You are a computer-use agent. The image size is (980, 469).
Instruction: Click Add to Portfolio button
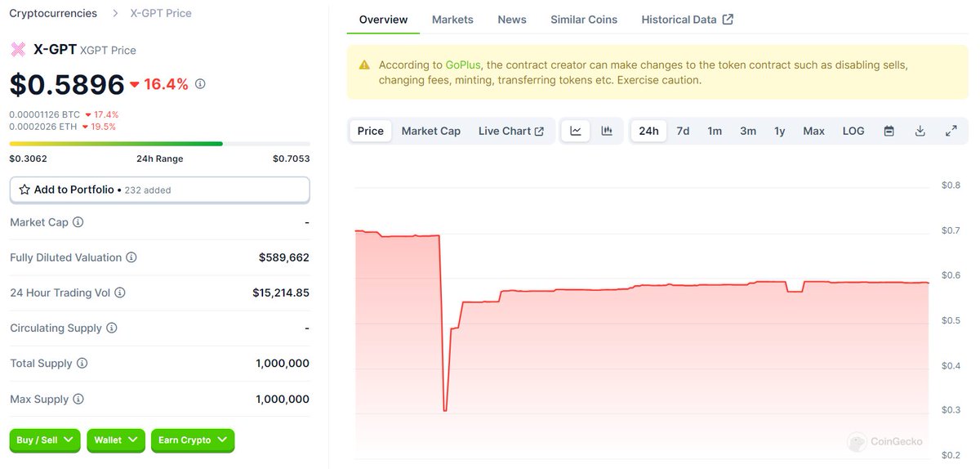click(x=159, y=190)
